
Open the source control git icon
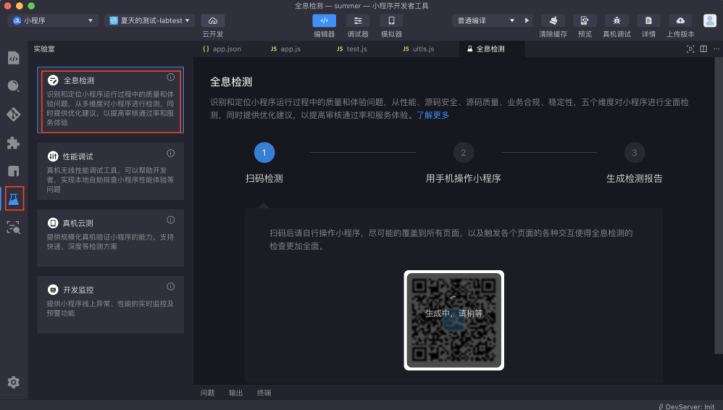(x=13, y=114)
